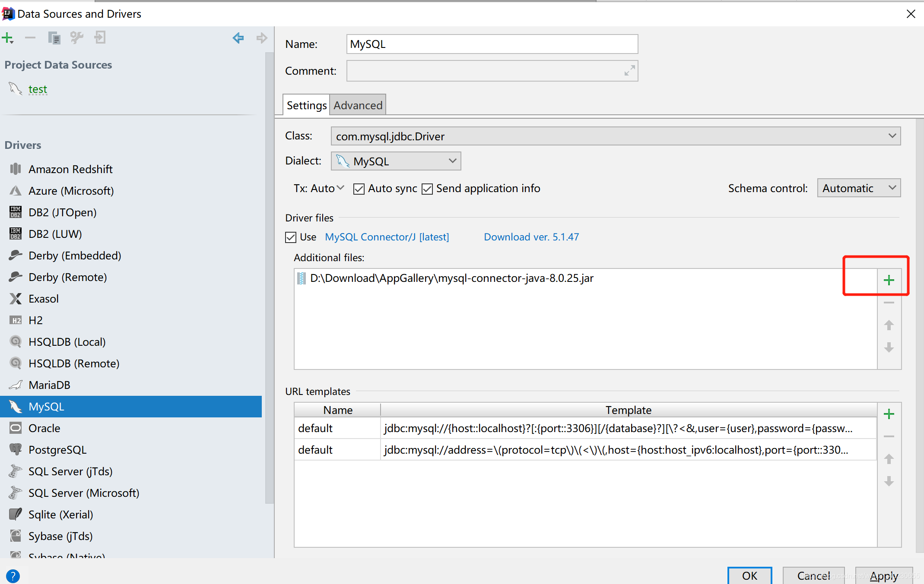Move URL template down arrow
924x584 pixels.
(x=889, y=481)
